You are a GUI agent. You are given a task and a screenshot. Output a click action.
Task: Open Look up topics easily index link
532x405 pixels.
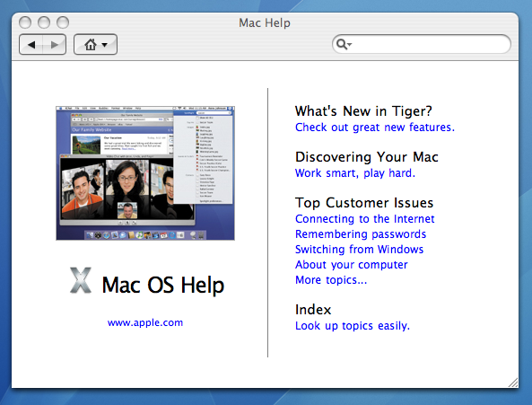pyautogui.click(x=353, y=326)
